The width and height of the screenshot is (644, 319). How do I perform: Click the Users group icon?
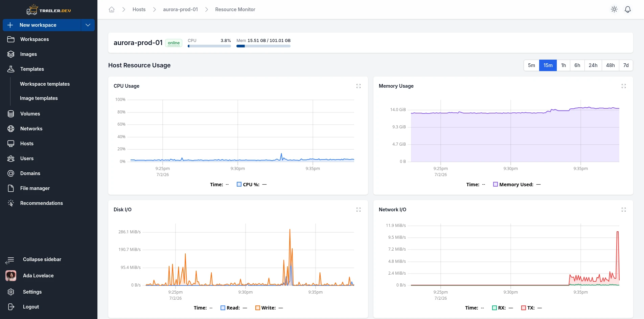(11, 158)
